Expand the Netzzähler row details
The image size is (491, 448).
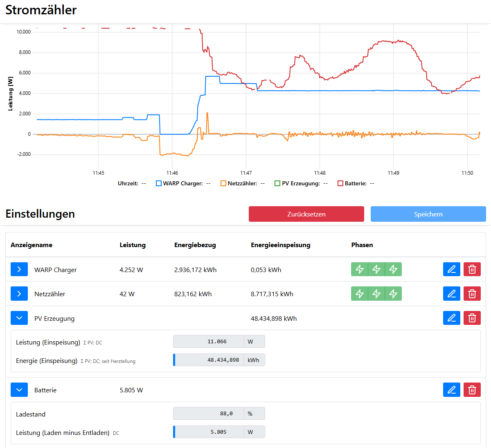(19, 294)
